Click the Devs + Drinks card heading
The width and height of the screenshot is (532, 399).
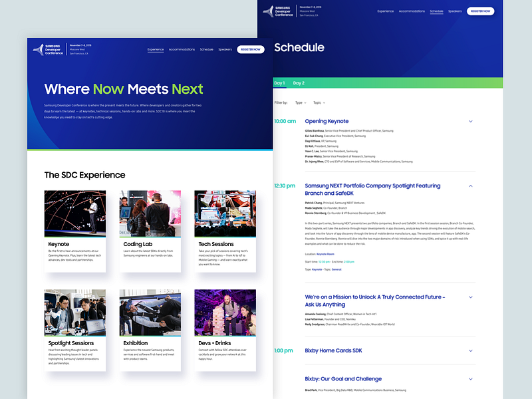point(215,343)
